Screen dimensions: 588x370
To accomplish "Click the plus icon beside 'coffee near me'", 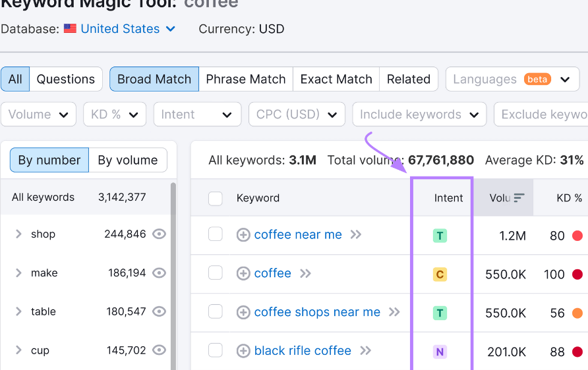I will point(243,235).
